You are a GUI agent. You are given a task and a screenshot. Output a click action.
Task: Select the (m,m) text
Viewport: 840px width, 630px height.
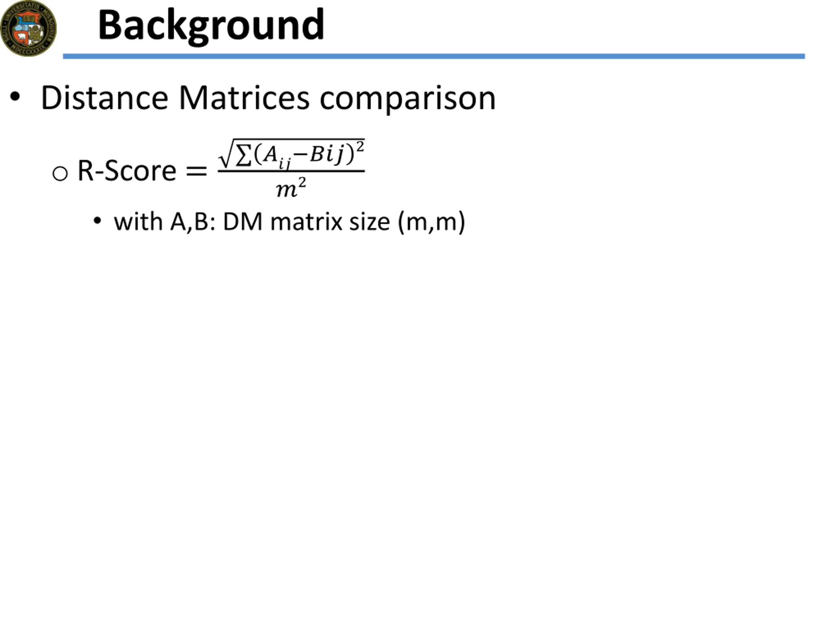[431, 222]
